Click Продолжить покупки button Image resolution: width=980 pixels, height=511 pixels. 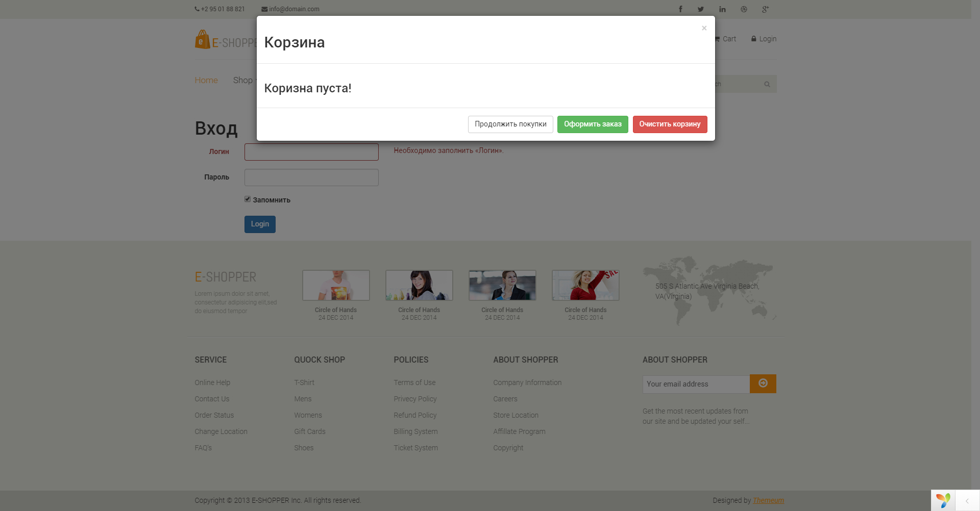pyautogui.click(x=510, y=124)
